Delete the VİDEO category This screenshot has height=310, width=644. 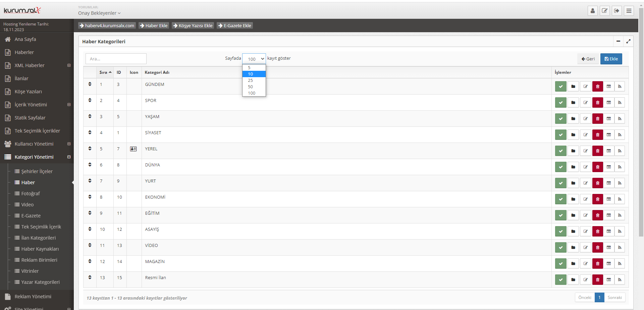click(598, 248)
